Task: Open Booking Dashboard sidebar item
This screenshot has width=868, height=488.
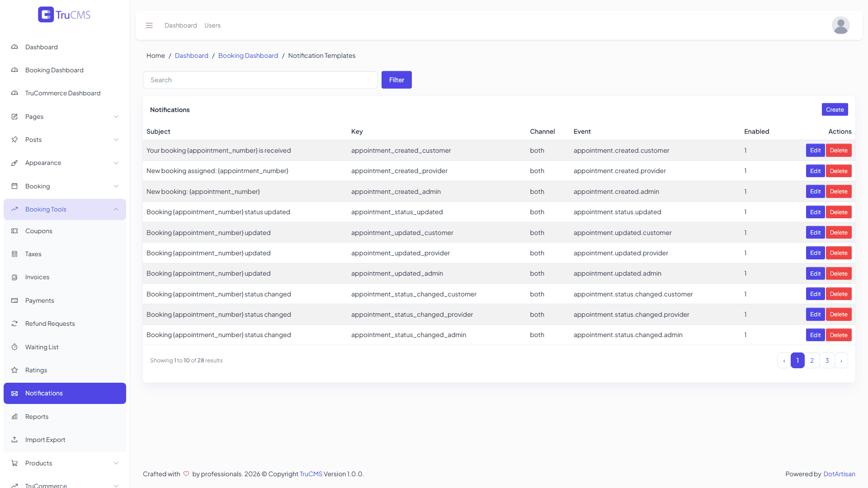Action: [65, 70]
